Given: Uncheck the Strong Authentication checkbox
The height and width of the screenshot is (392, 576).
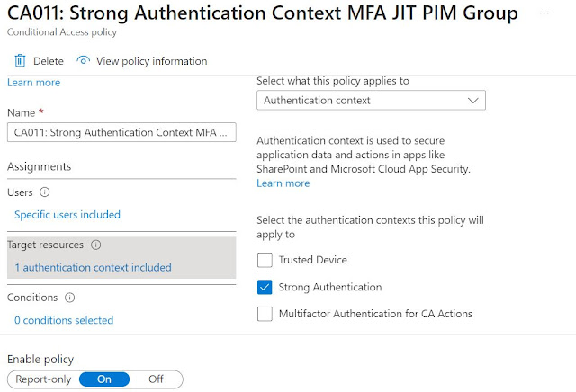Looking at the screenshot, I should 265,287.
